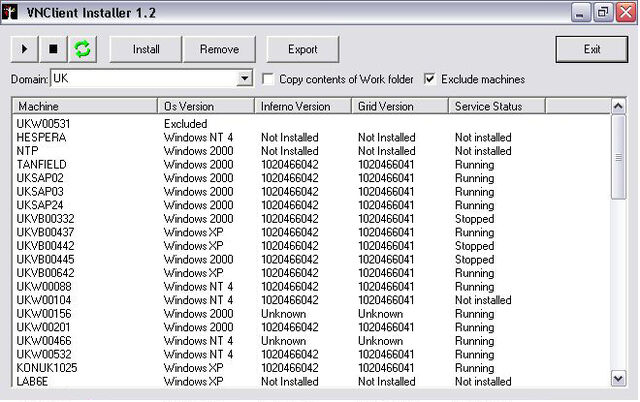Click the Export button

tap(302, 49)
